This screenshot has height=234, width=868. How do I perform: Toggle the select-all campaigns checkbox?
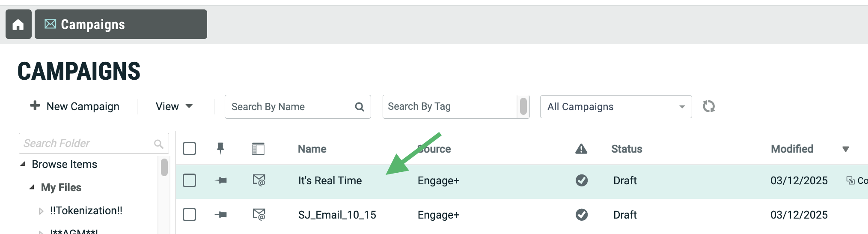[x=189, y=149]
